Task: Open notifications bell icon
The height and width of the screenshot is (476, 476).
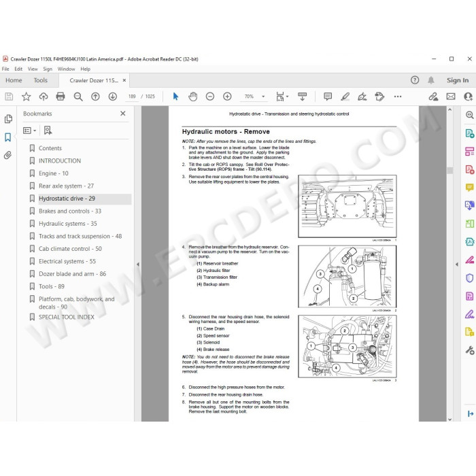Action: (430, 80)
